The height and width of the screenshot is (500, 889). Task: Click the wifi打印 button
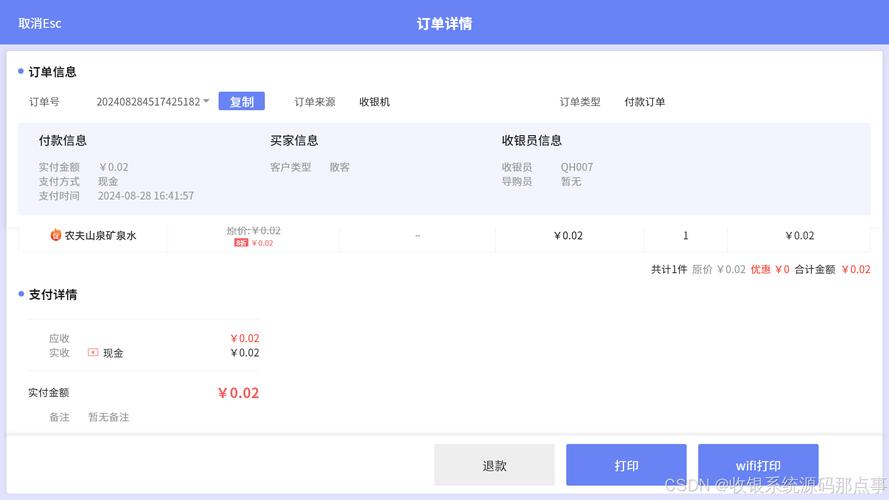click(758, 465)
